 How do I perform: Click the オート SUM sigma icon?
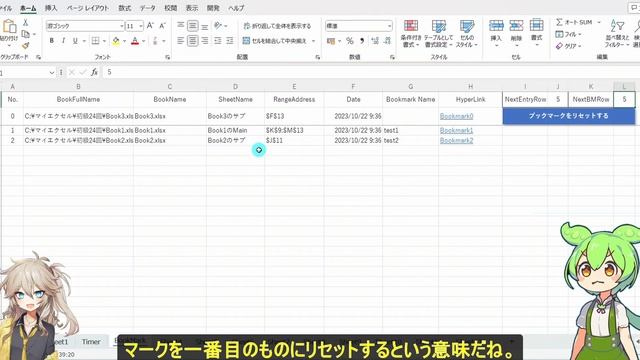559,22
